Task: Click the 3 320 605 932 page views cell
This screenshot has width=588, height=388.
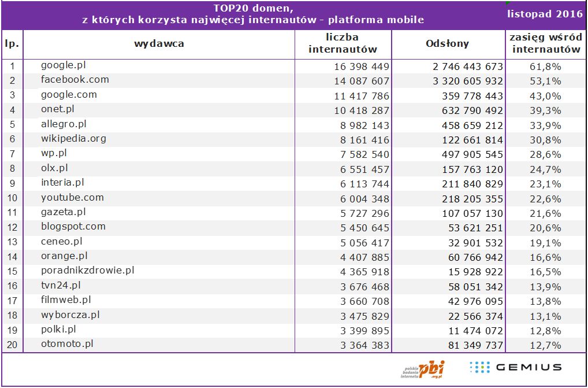Action: 467,81
